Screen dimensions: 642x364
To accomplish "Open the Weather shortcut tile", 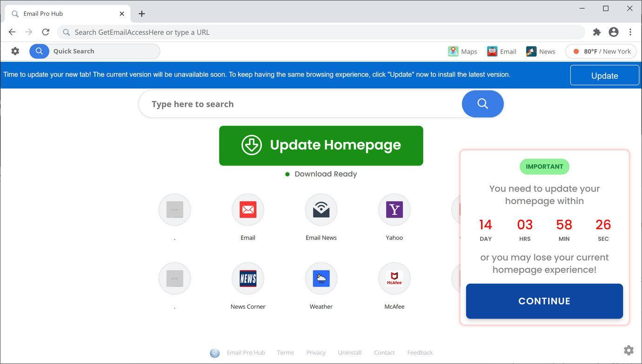I will tap(321, 278).
